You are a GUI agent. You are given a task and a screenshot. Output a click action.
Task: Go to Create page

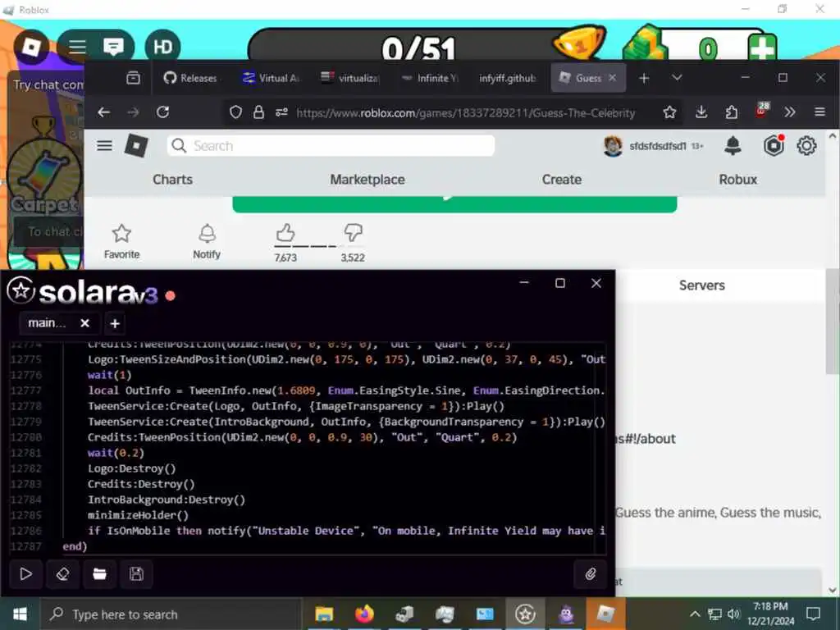(561, 180)
